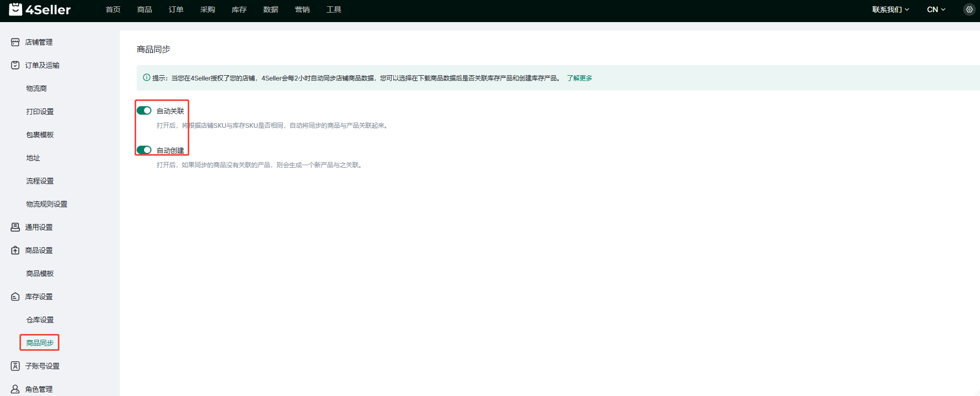Open 子账号设置 in sidebar
The image size is (980, 396).
(42, 366)
